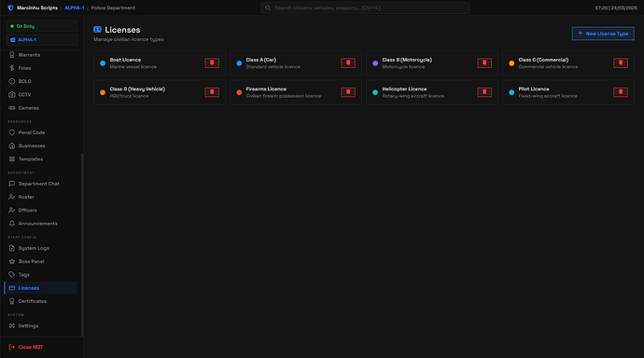This screenshot has height=358, width=644.
Task: Click the Boss Panel star icon
Action: pos(12,261)
